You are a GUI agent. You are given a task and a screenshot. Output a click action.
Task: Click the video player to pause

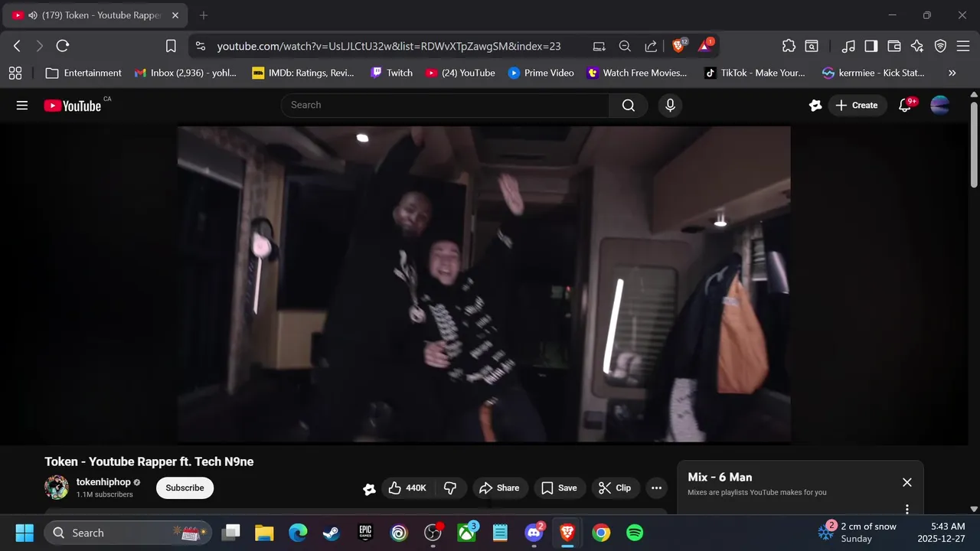[x=484, y=284]
